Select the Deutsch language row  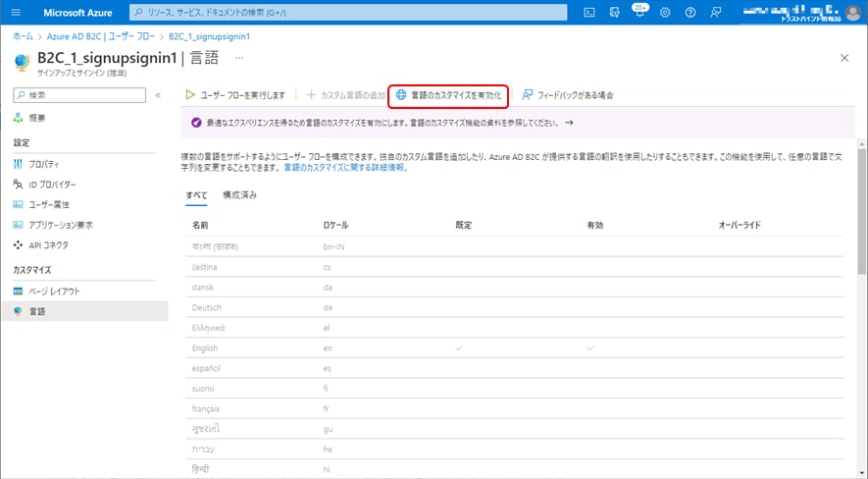(x=515, y=307)
